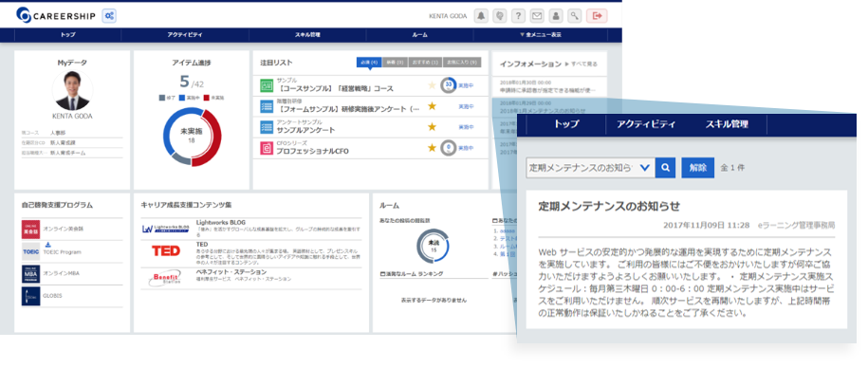Click the アイテム進捗 donut chart
Screen dimensions: 868x368
(192, 137)
